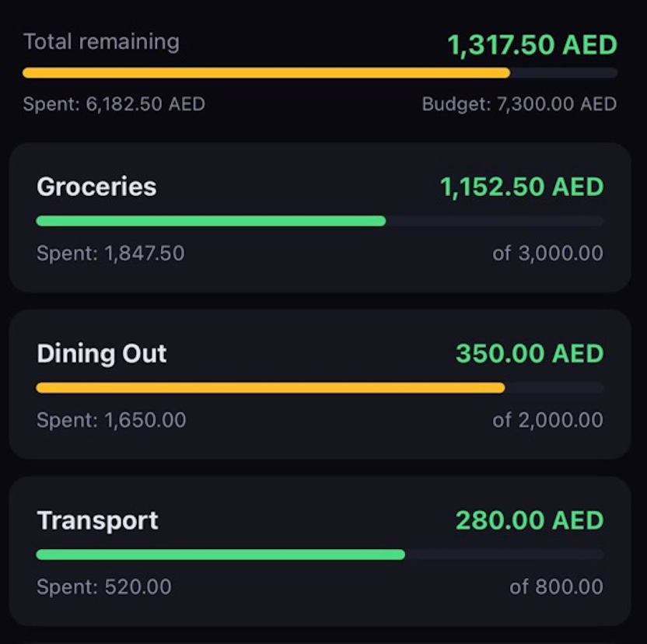Click the Groceries Spent: 1,847.50 text

click(110, 253)
